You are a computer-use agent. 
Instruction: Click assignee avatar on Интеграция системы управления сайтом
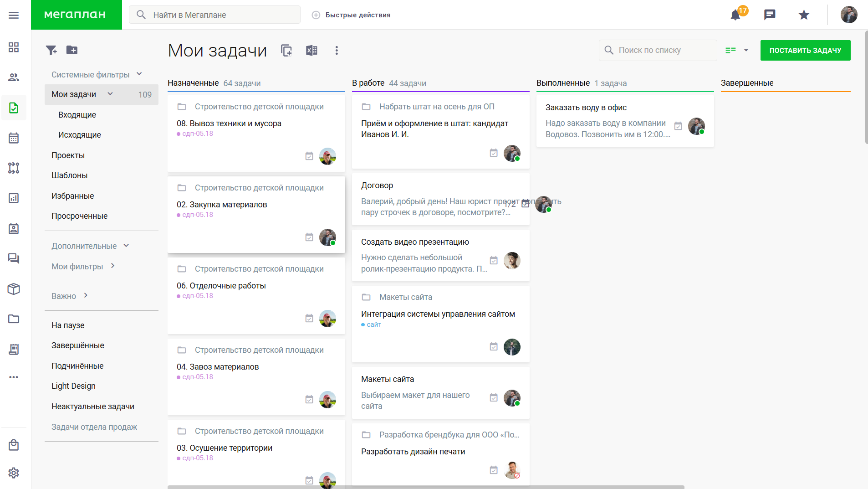tap(512, 347)
